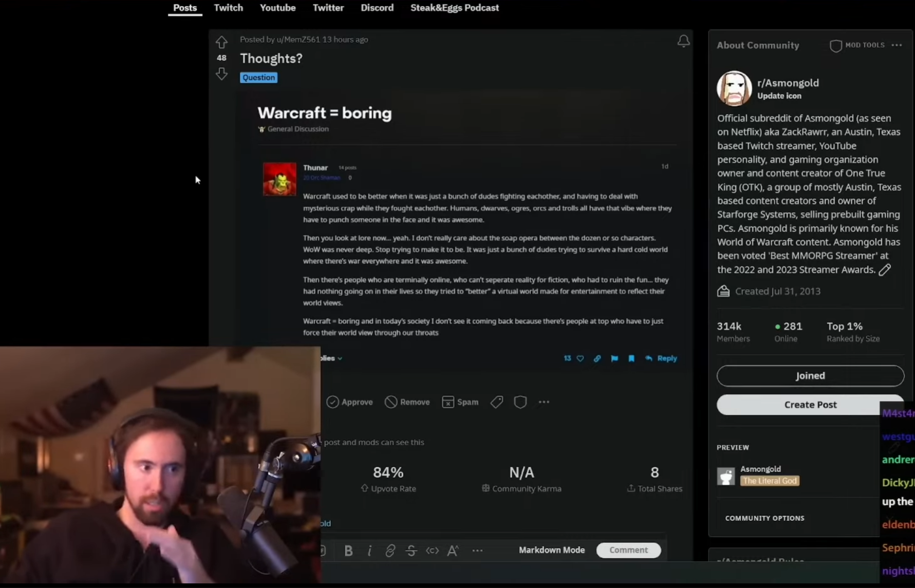Toggle italic formatting in comment editor

pos(369,551)
